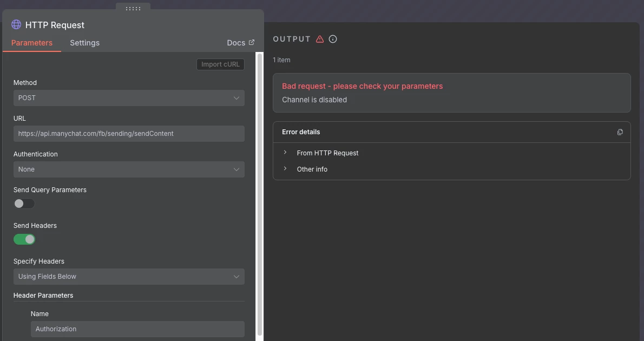Click the header Name field containing Authorization
Image resolution: width=644 pixels, height=341 pixels.
(137, 329)
